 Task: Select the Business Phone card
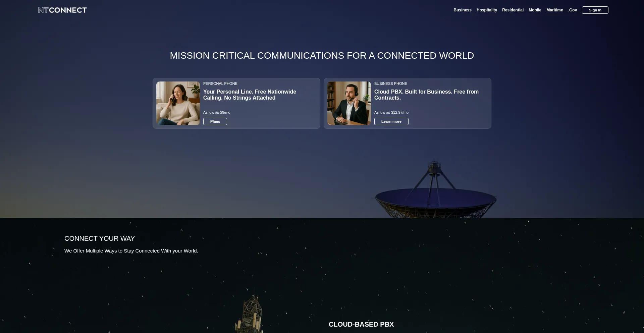[407, 103]
